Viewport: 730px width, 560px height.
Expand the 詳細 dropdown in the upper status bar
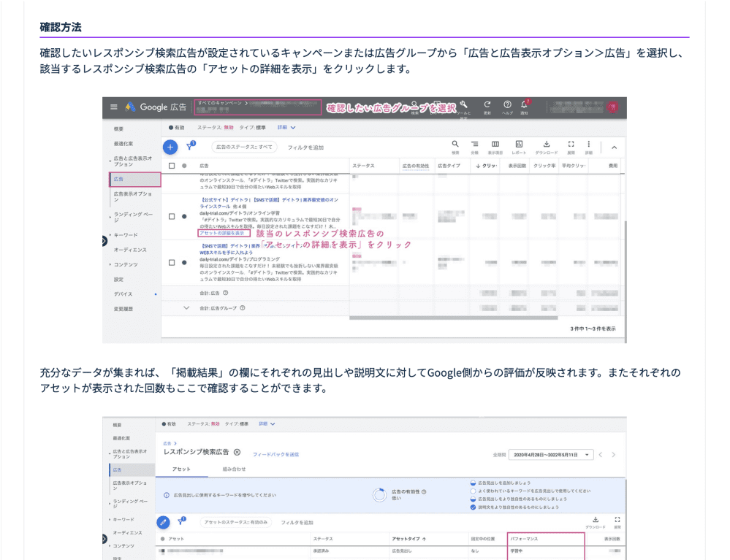coord(286,127)
